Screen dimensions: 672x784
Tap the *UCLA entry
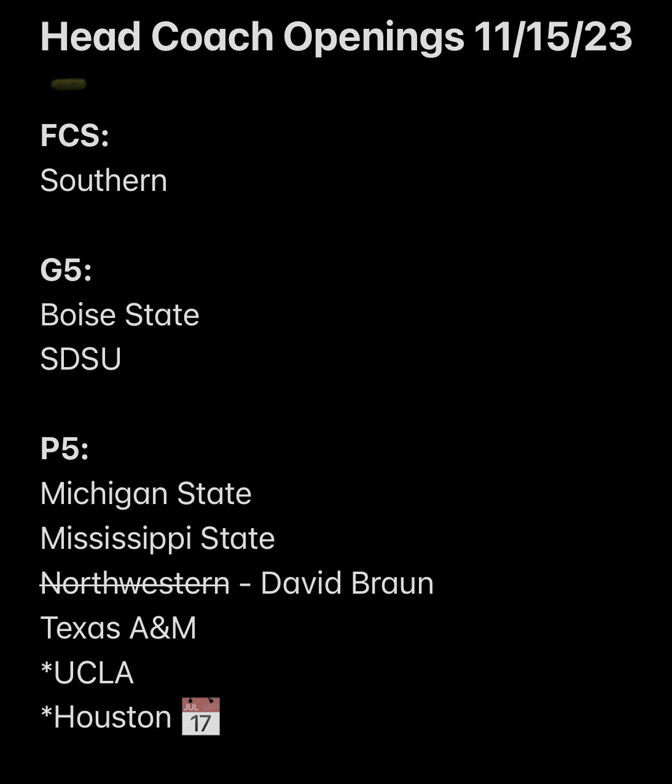87,673
